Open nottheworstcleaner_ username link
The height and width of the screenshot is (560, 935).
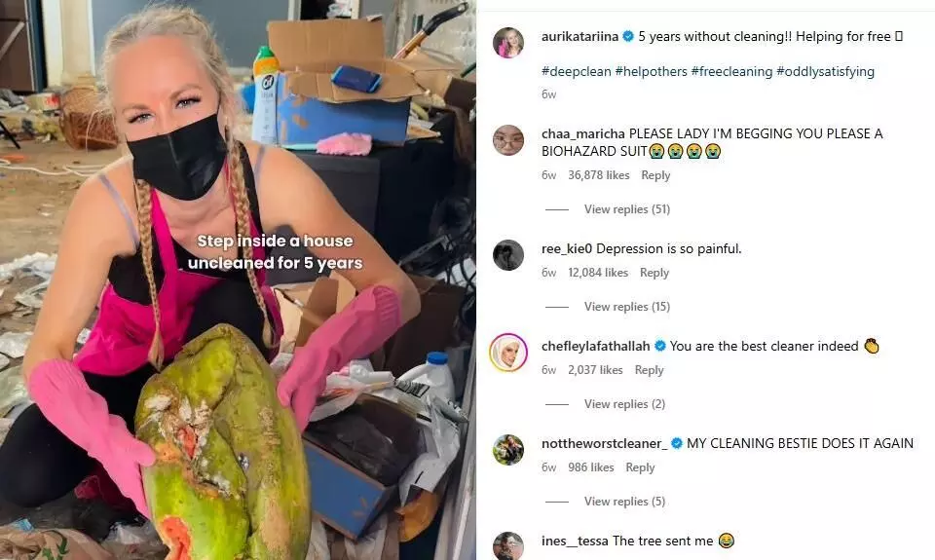click(605, 444)
